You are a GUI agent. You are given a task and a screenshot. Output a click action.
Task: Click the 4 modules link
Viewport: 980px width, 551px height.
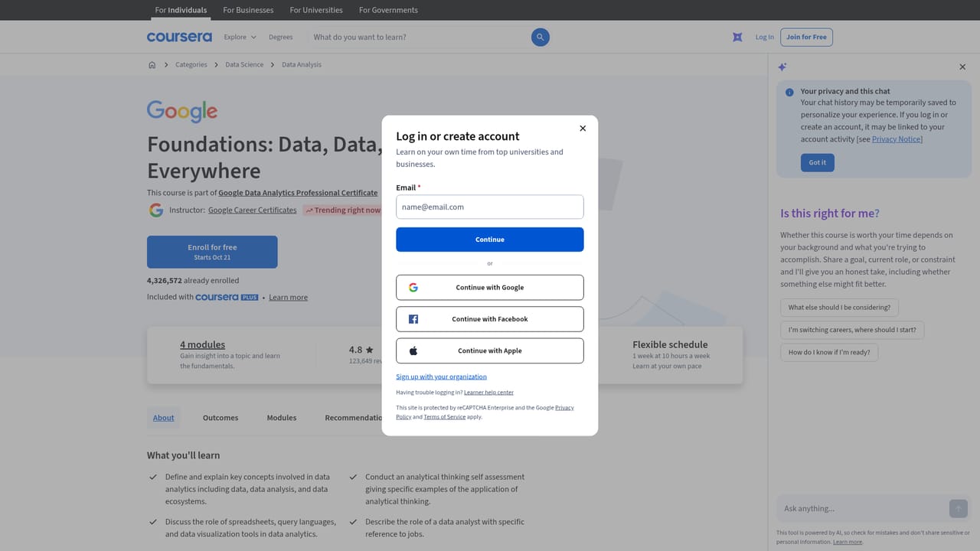(202, 344)
